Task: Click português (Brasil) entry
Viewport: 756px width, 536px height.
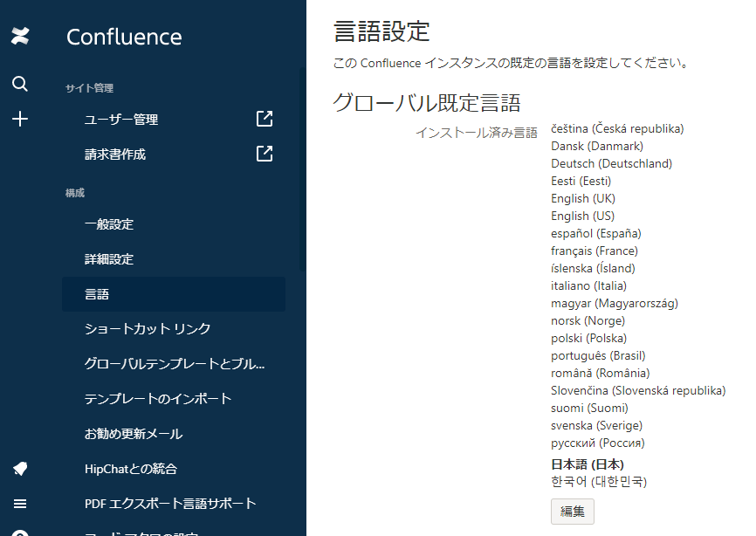Action: coord(598,355)
